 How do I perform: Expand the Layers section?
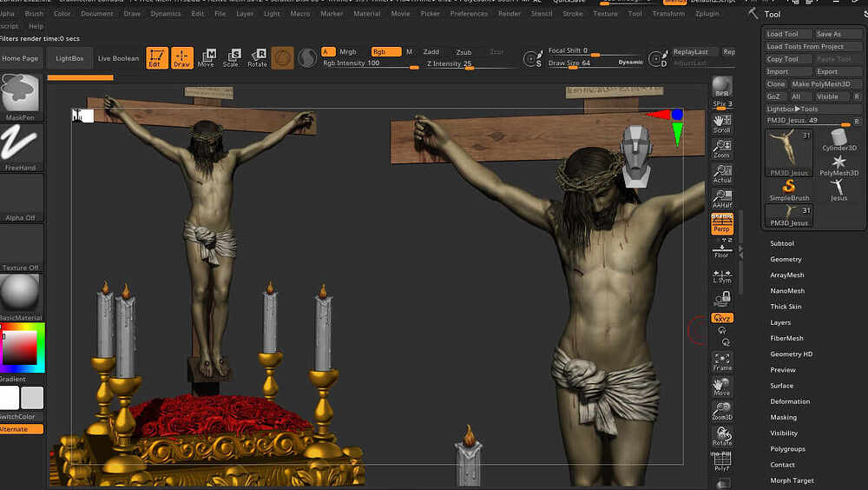(780, 322)
